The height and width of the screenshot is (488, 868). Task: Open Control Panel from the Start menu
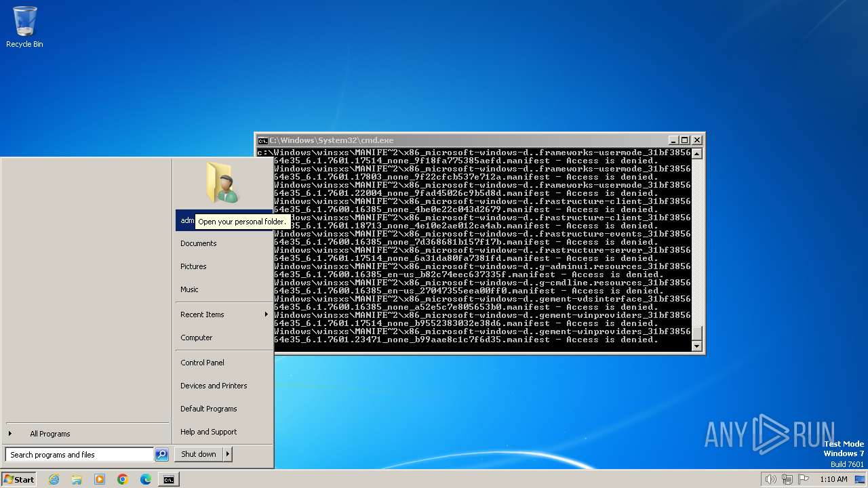pyautogui.click(x=224, y=363)
